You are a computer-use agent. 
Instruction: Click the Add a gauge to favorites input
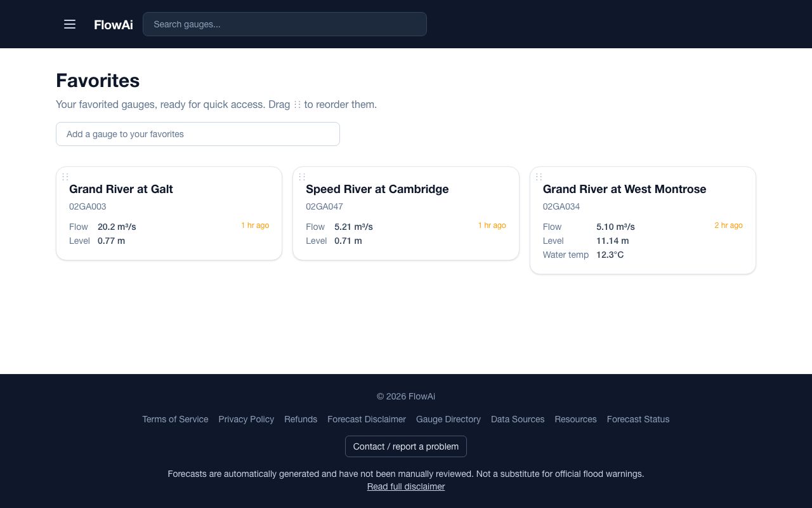click(198, 134)
